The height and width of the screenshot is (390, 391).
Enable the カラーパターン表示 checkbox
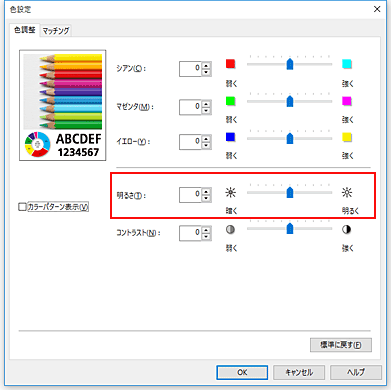click(x=22, y=207)
